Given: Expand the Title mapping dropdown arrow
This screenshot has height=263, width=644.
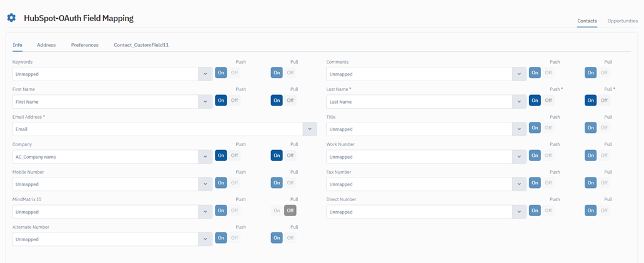Looking at the screenshot, I should [x=519, y=129].
